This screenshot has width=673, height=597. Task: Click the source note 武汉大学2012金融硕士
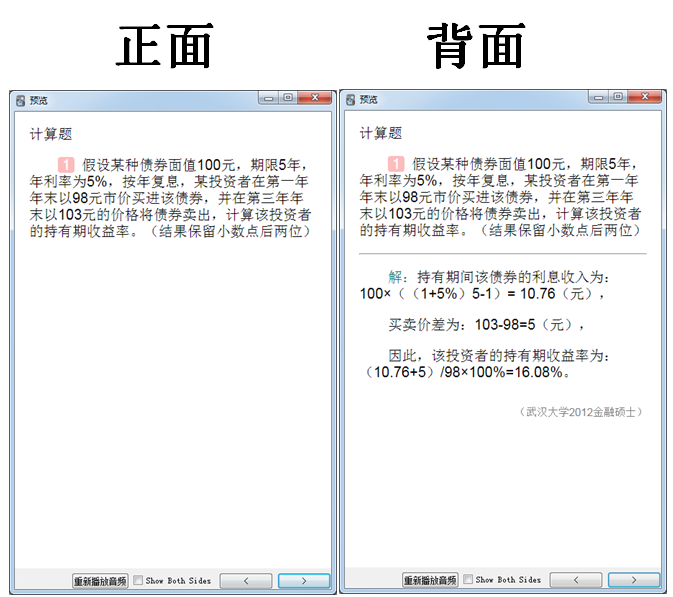click(581, 412)
